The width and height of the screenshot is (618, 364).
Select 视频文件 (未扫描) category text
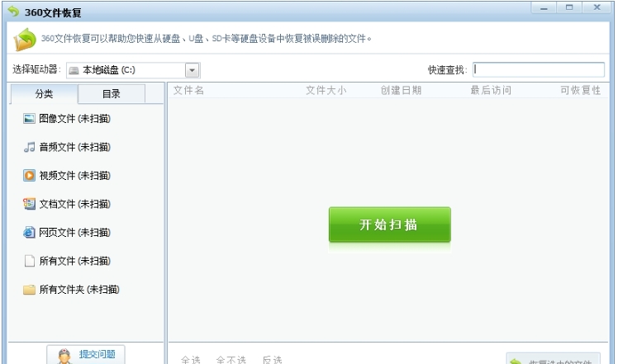pos(75,175)
